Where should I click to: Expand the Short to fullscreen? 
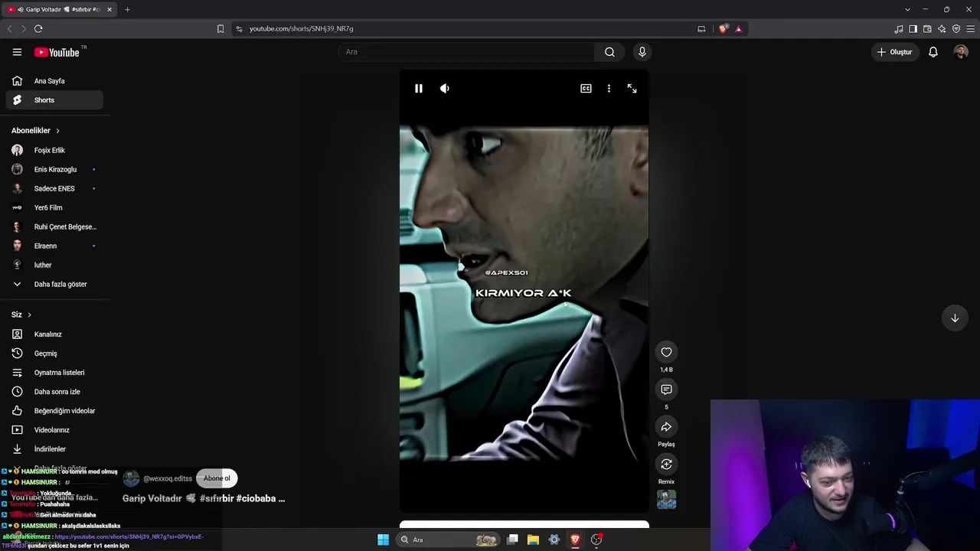pos(632,89)
